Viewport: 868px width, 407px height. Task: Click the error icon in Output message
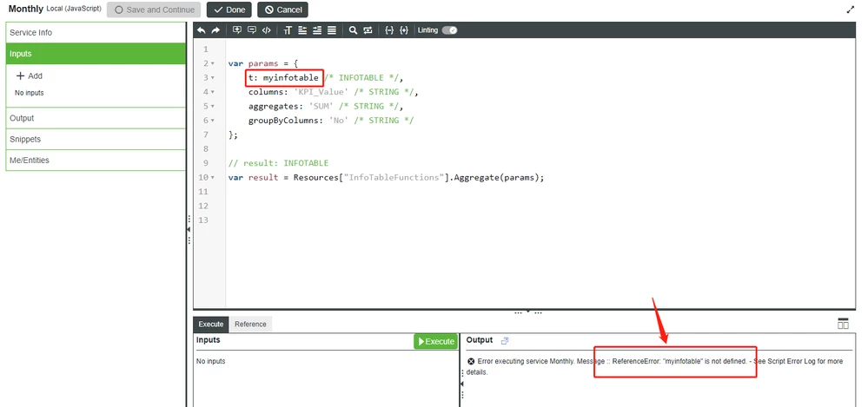click(x=471, y=361)
